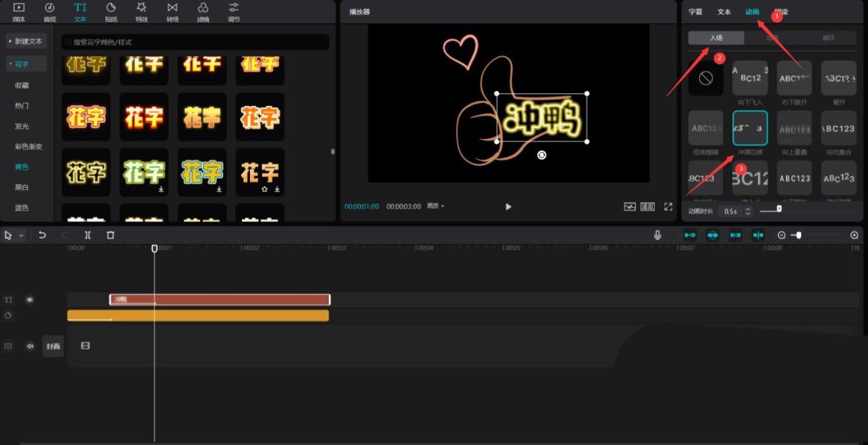Open the 热门 popular category
Screen dimensions: 868x445
click(22, 106)
